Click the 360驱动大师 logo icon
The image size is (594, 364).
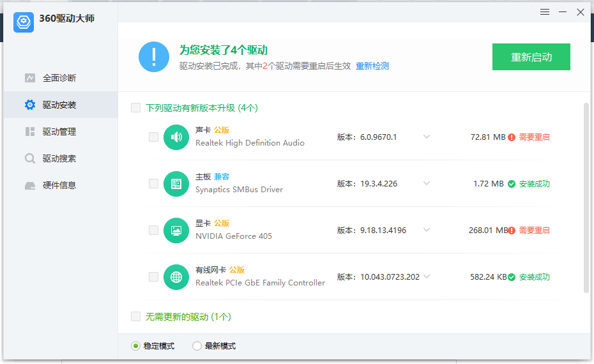coord(24,22)
